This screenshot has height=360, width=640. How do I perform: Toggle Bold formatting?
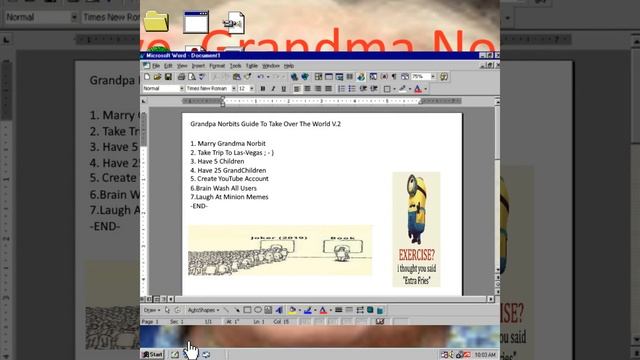(263, 89)
